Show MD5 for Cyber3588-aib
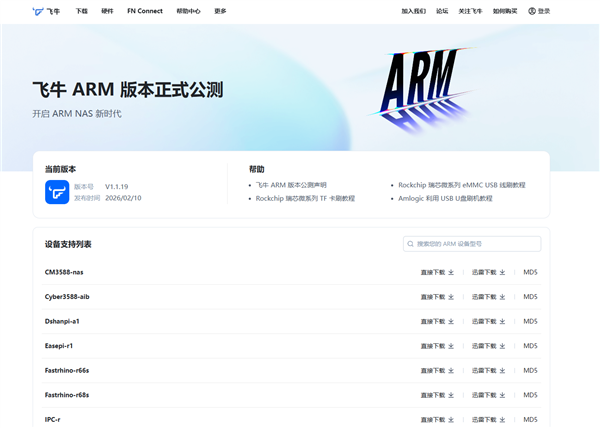600x428 pixels. [530, 297]
